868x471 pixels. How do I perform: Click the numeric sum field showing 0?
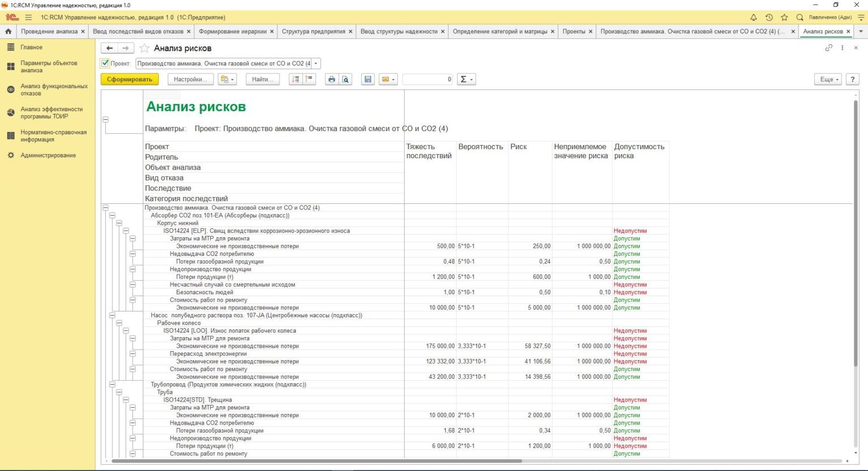(x=428, y=80)
